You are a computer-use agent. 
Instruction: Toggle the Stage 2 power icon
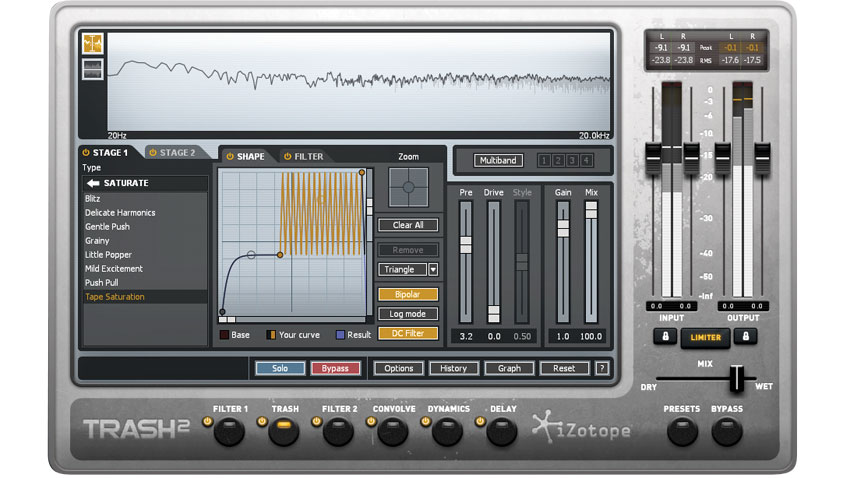(153, 153)
